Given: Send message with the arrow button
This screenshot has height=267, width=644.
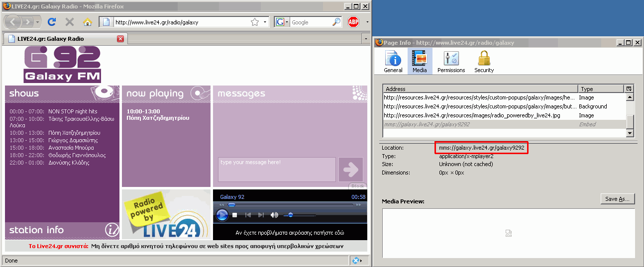Looking at the screenshot, I should [351, 170].
